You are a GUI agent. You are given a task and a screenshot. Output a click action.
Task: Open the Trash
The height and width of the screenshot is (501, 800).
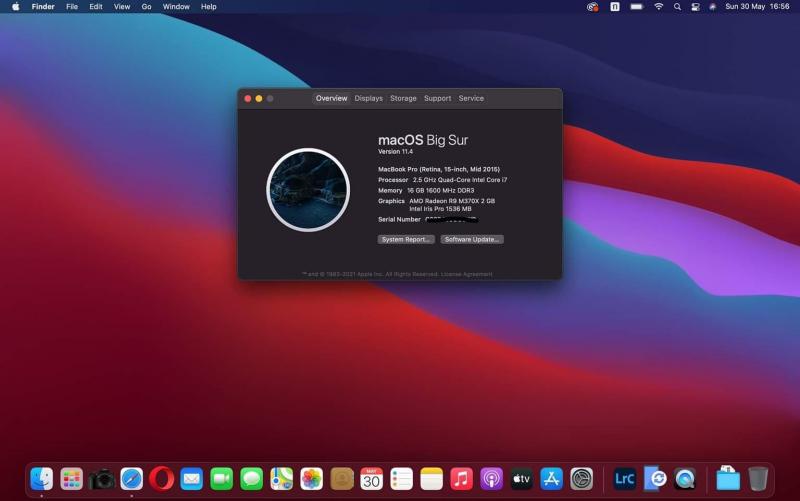pyautogui.click(x=758, y=479)
